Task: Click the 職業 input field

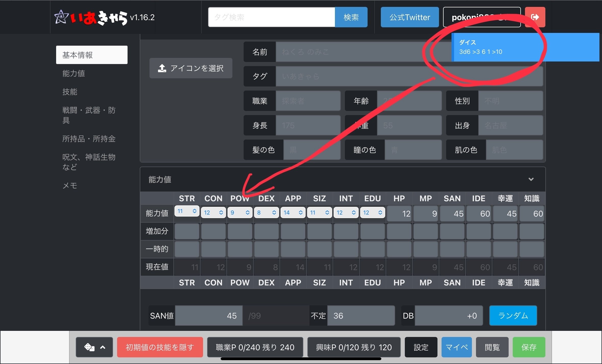Action: 308,101
